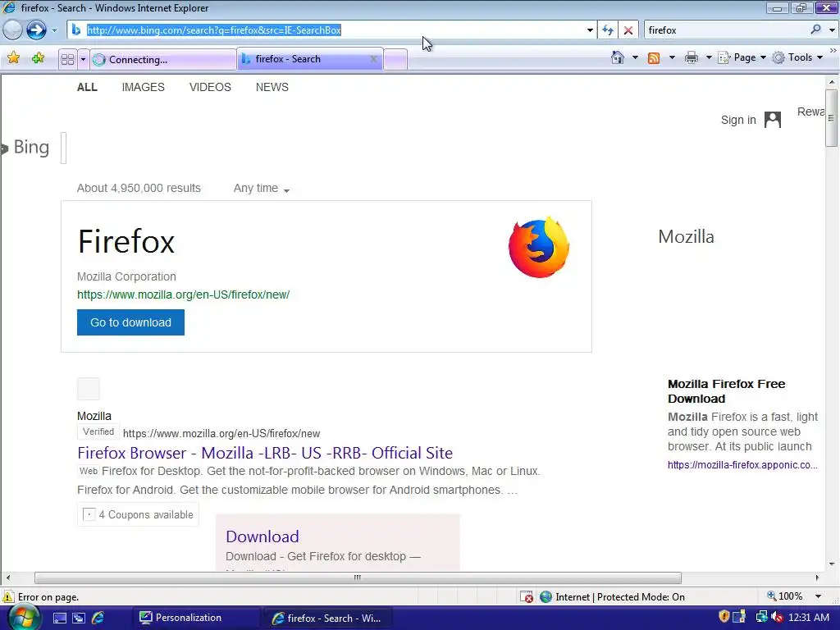Expand the Feeds dropdown arrow
The width and height of the screenshot is (840, 630).
click(x=672, y=57)
